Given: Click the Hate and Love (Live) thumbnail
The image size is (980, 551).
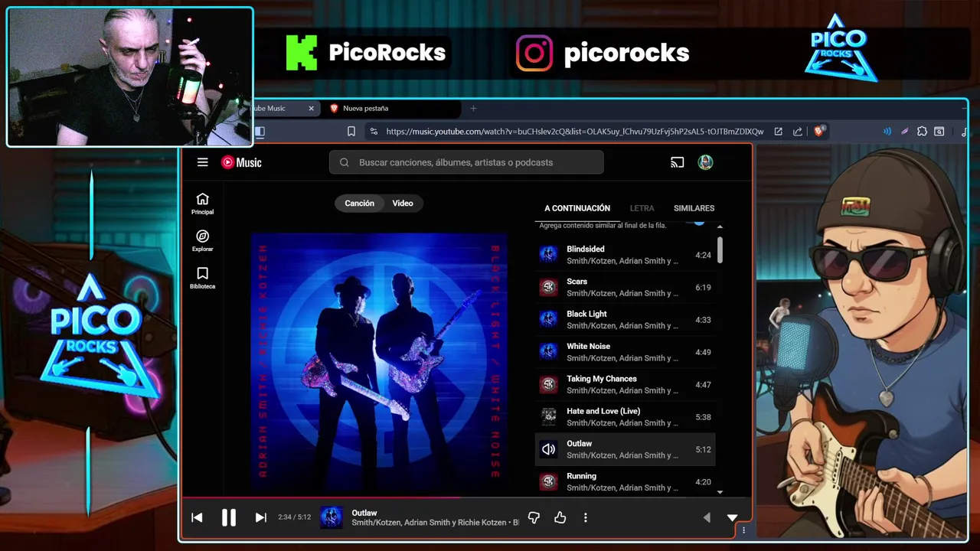Looking at the screenshot, I should tap(548, 417).
